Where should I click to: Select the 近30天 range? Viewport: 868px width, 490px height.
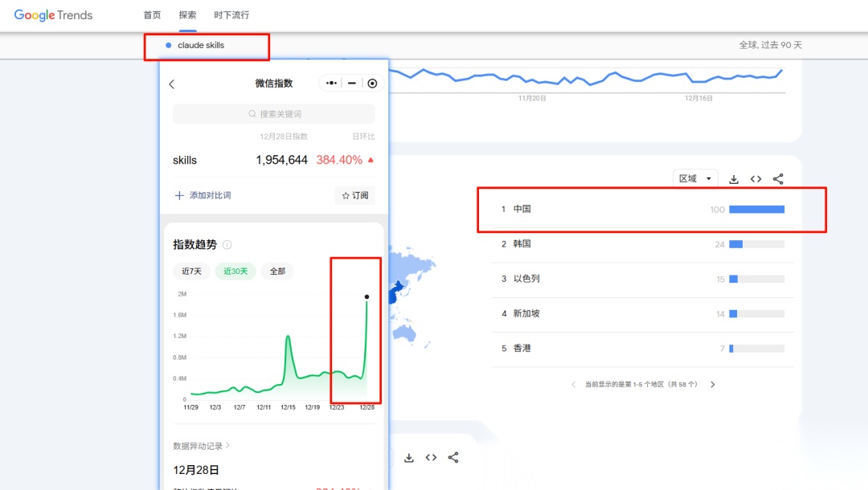[235, 271]
